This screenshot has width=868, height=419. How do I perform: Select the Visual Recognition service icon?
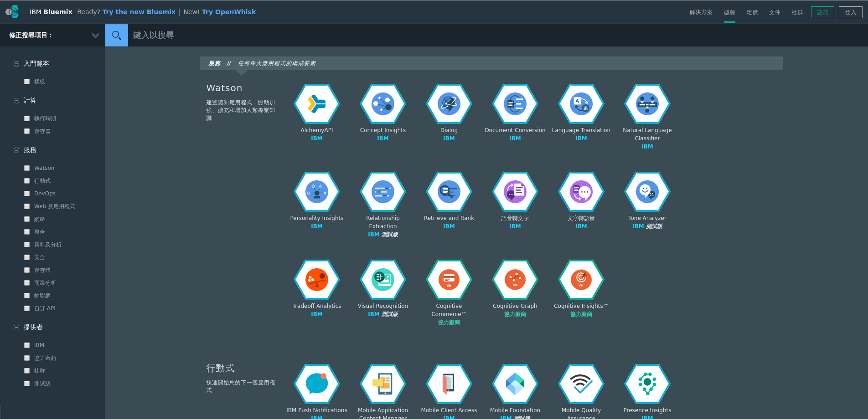383,280
